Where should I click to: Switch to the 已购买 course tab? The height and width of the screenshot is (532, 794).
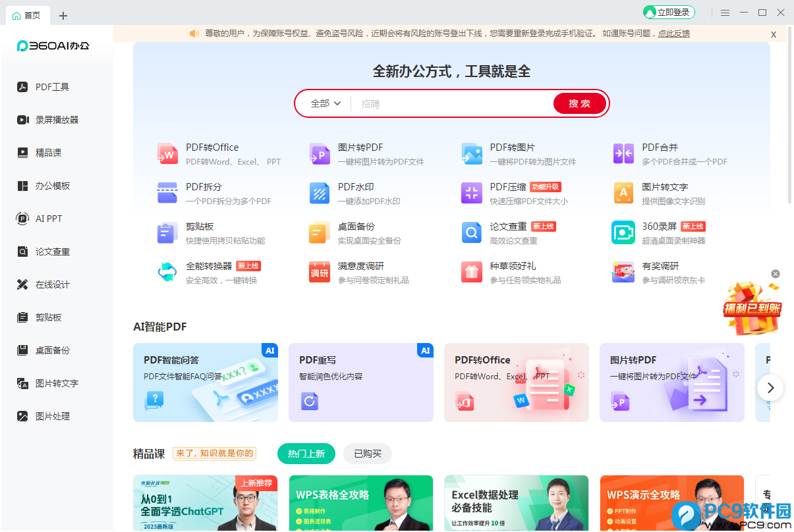tap(368, 454)
